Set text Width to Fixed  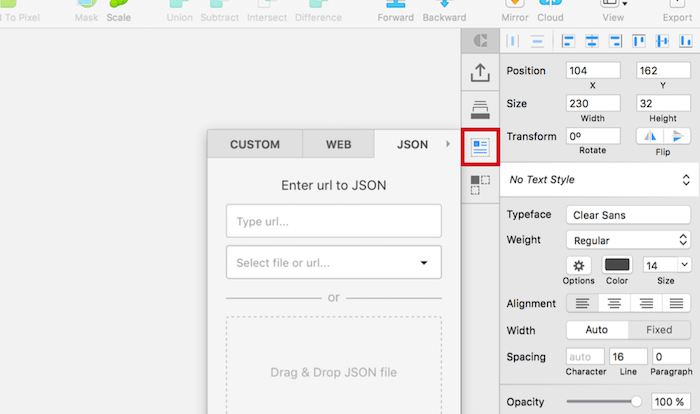click(659, 330)
